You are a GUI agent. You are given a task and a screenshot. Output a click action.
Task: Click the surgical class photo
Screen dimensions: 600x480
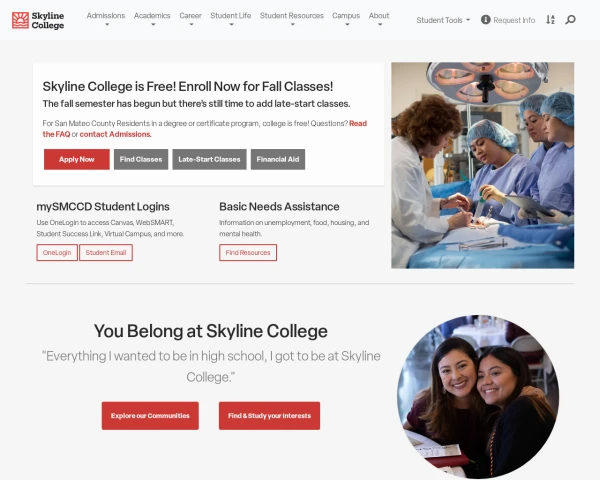point(483,165)
